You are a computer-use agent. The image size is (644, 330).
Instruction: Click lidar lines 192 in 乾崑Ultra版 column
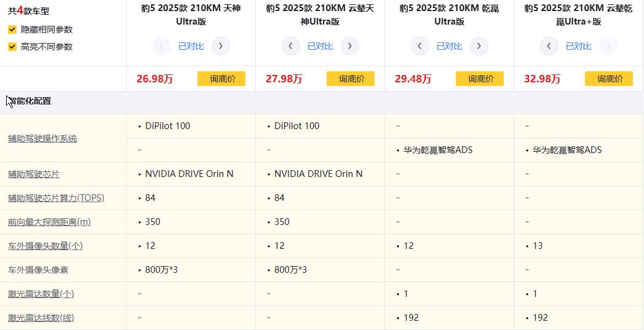tap(411, 318)
